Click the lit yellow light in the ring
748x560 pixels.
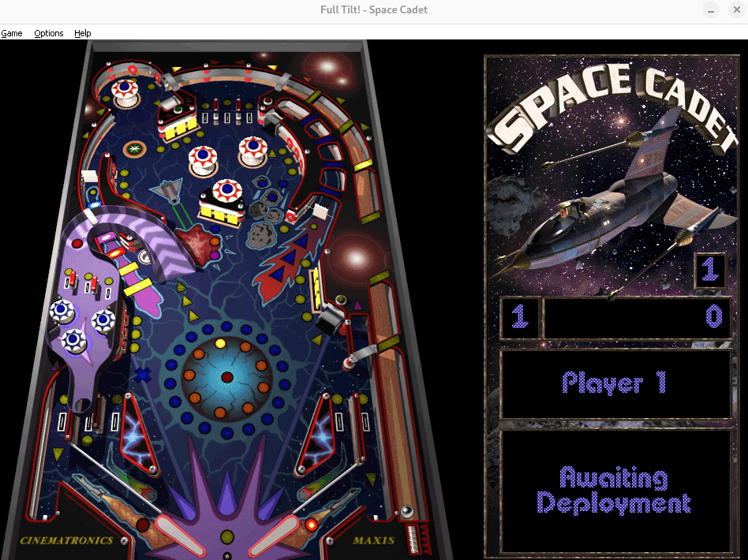click(x=220, y=343)
